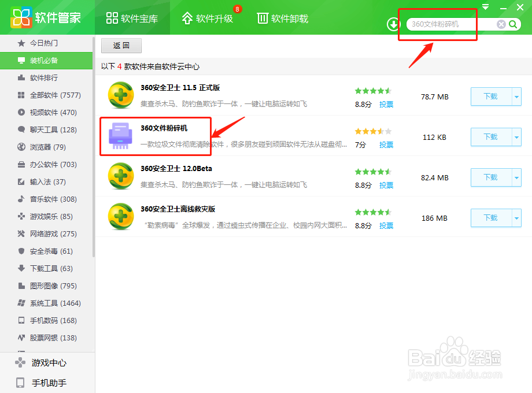Click the star rating of 360文件粉碎机
Screen dimensions: 532x393
click(373, 131)
